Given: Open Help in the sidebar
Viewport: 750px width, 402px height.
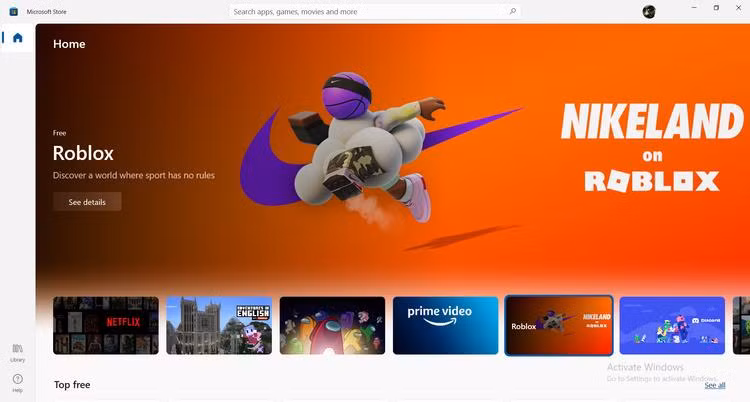Looking at the screenshot, I should tap(17, 382).
